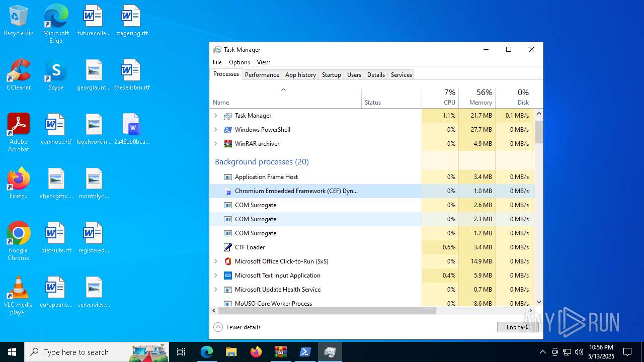
Task: Select the Adobe Acrobat desktop shortcut
Action: pos(19,133)
